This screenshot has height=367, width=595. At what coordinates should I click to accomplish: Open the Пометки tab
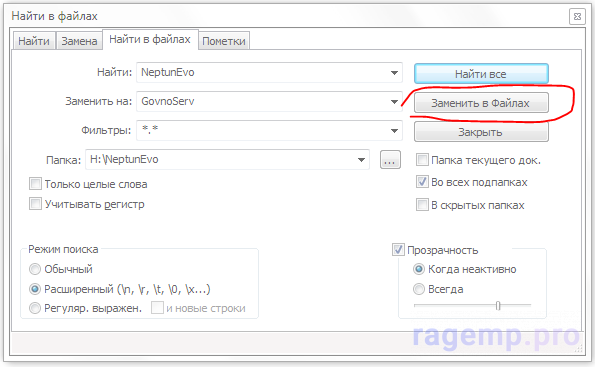coord(224,41)
